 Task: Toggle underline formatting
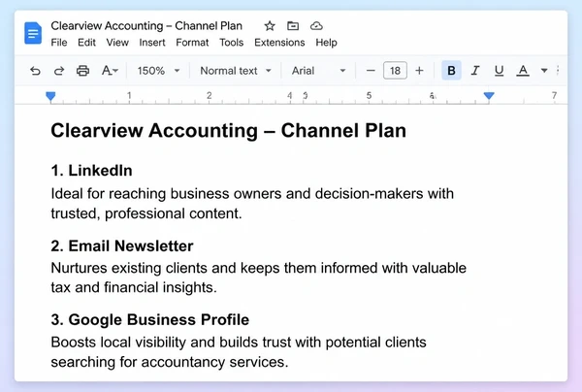(x=499, y=71)
